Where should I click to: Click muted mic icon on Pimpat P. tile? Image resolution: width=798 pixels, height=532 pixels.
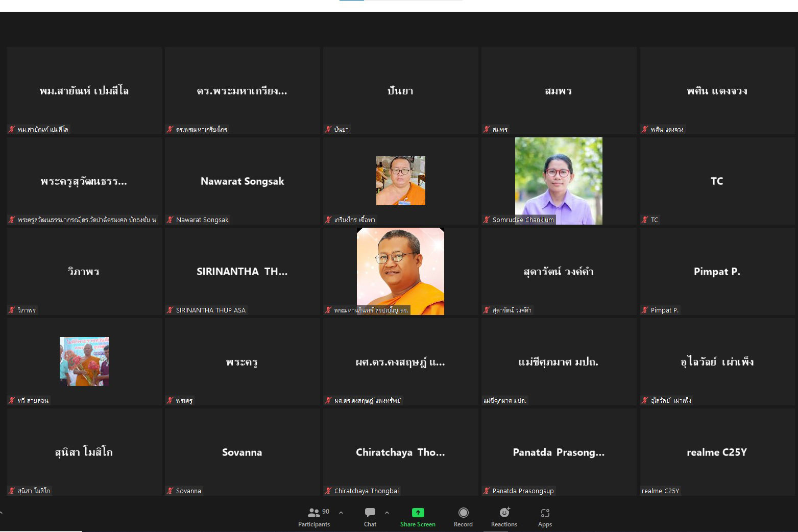tap(645, 310)
